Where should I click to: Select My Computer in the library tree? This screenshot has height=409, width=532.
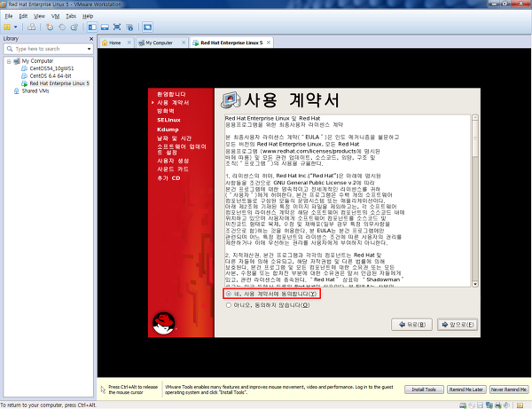point(37,61)
